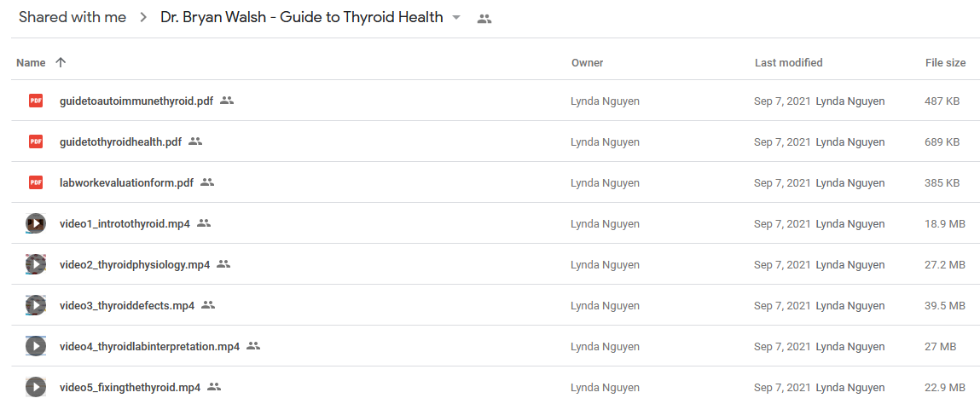
Task: Click the play icon of video5_fixingthethyroid.mp4
Action: click(36, 387)
